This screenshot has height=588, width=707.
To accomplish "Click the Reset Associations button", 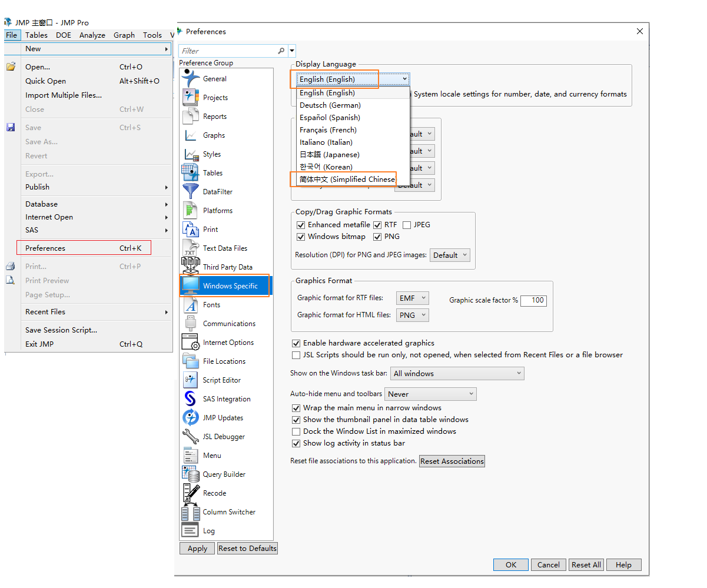I will point(452,461).
